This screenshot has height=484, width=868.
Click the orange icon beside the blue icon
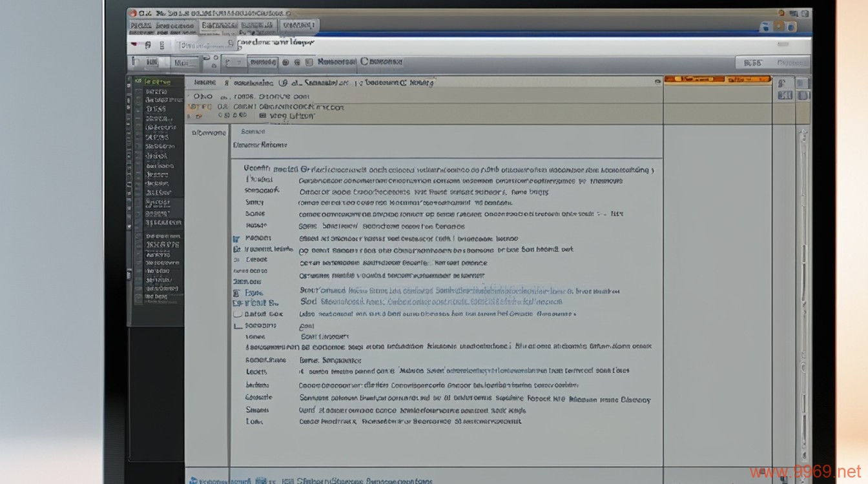[x=780, y=26]
